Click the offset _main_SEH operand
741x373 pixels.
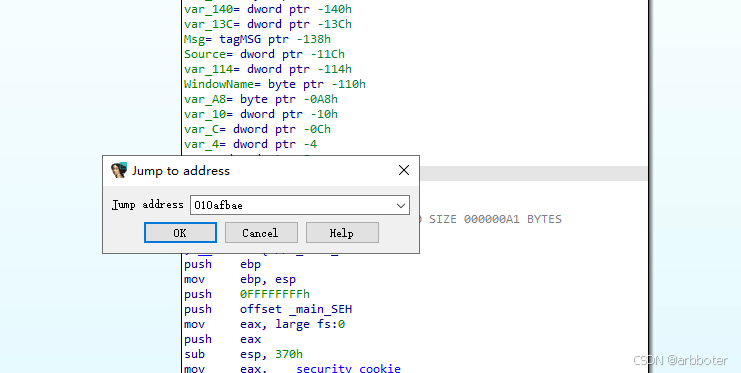(x=296, y=309)
